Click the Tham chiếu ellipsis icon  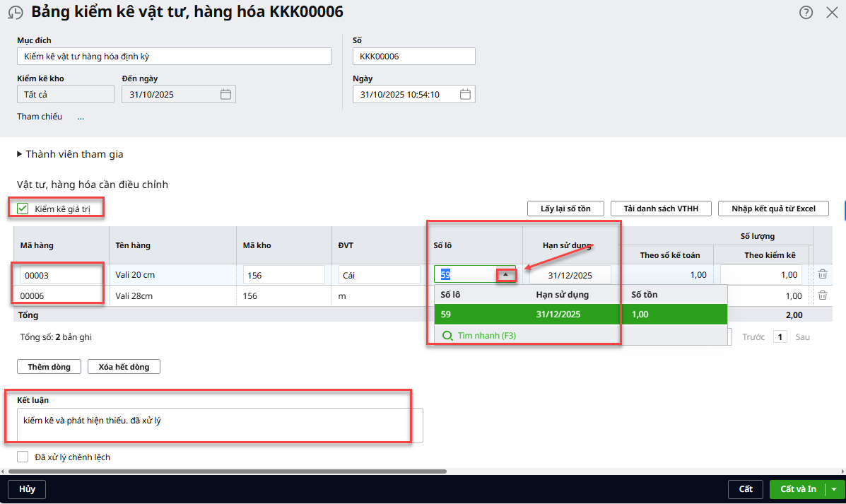pos(81,117)
